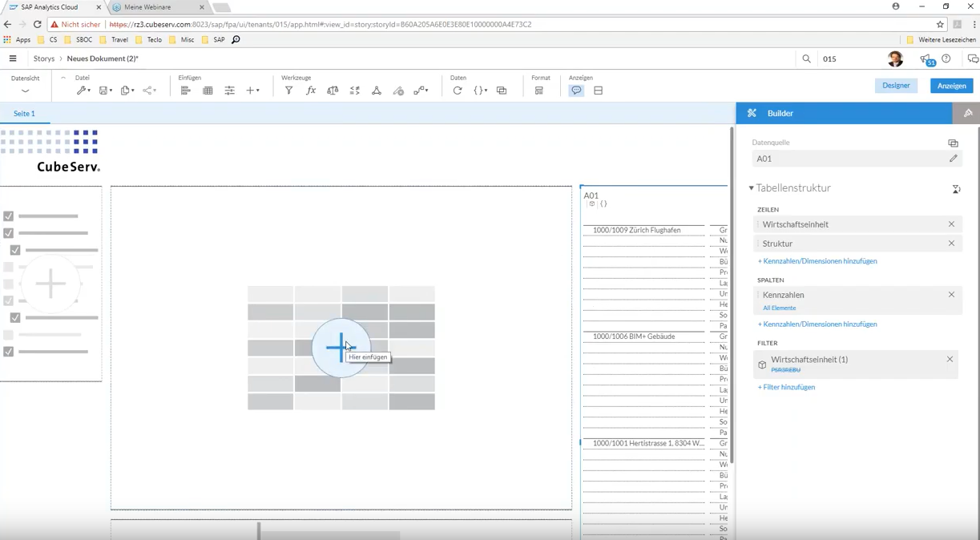Open the curly-brace calculations dropdown arrow
Viewport: 980px width, 540px height.
click(x=486, y=91)
